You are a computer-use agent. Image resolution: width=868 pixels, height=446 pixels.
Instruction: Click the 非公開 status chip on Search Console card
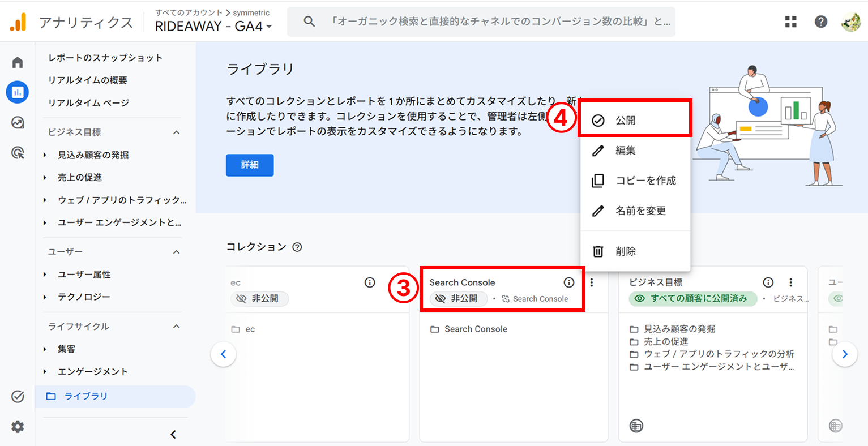459,298
